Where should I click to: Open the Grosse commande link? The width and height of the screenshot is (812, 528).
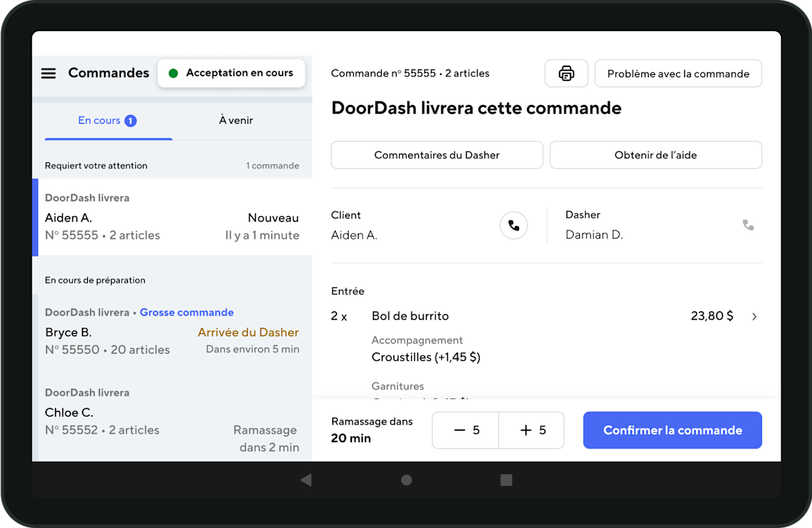187,312
